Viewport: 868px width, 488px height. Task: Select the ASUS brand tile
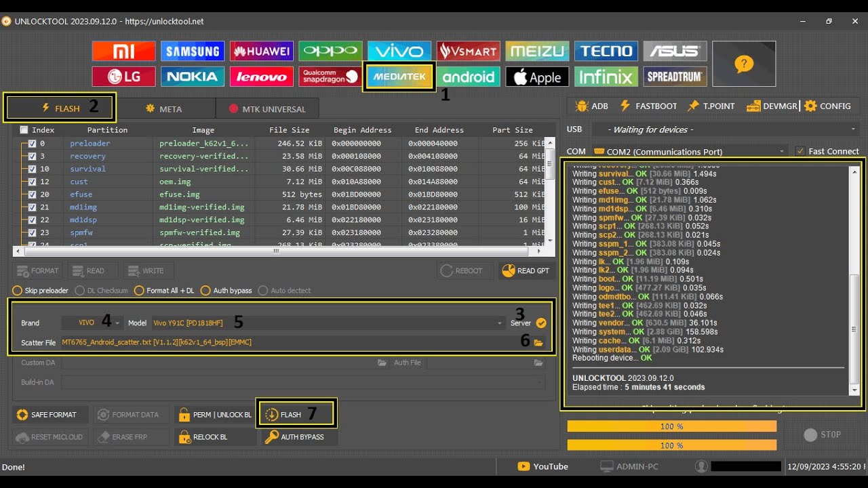pos(675,51)
